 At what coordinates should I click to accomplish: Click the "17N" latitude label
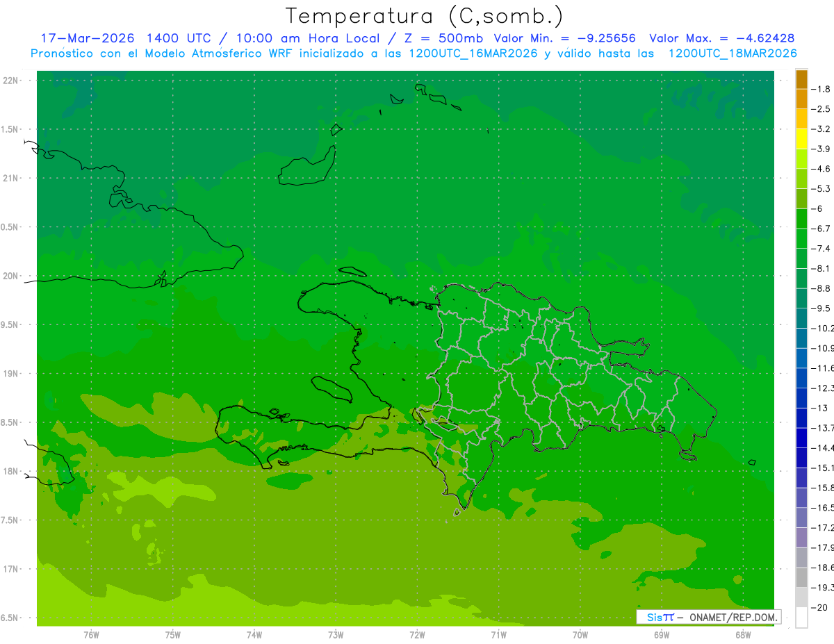click(x=12, y=569)
